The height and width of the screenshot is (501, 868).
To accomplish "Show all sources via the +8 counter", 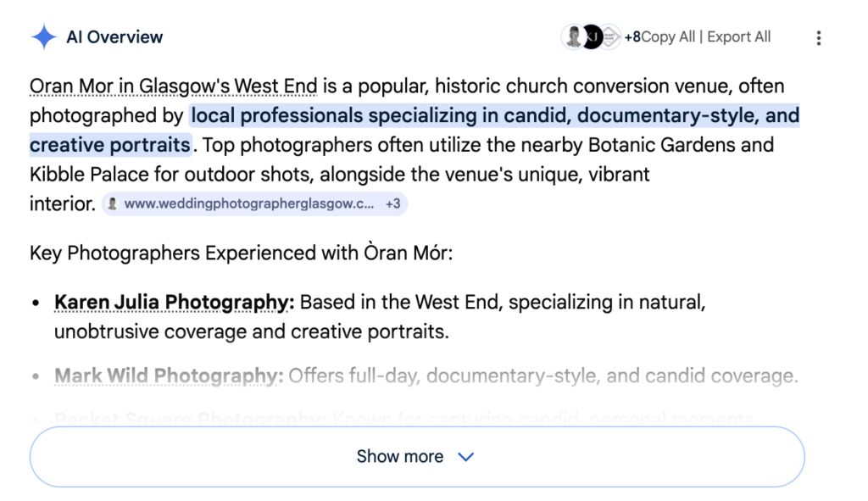I will tap(632, 37).
